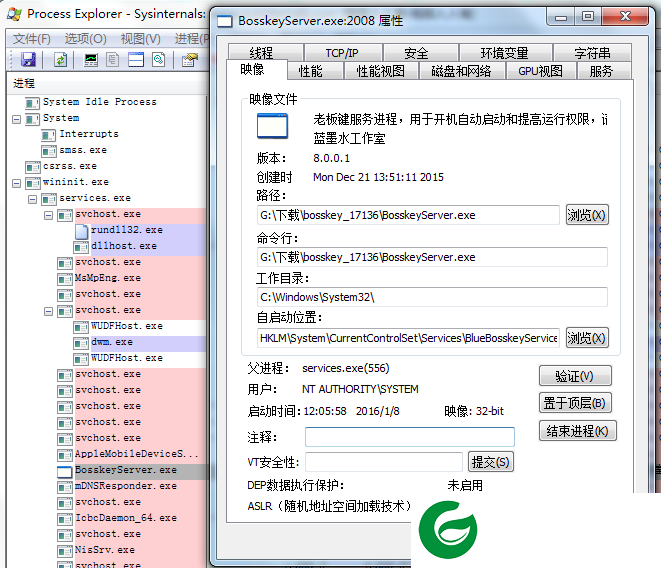Switch to the TCP/IP tab
Screen dimensions: 661x568
(x=342, y=53)
